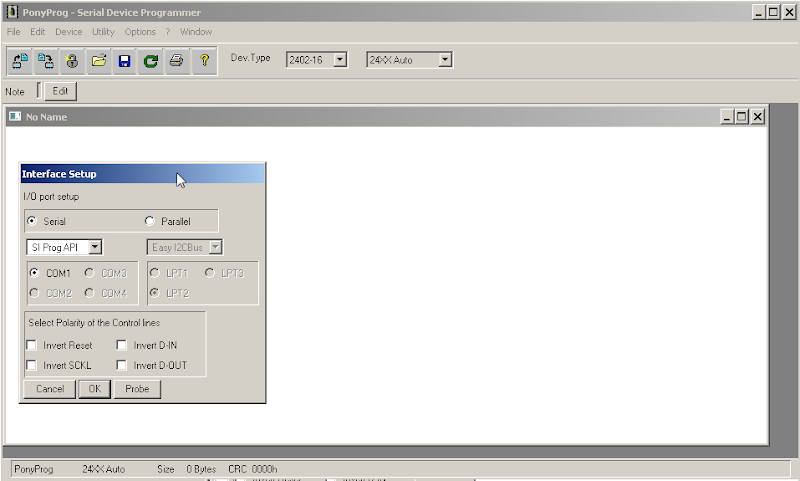Click the Cancel button in Interface Setup
This screenshot has height=481, width=800.
pos(50,389)
